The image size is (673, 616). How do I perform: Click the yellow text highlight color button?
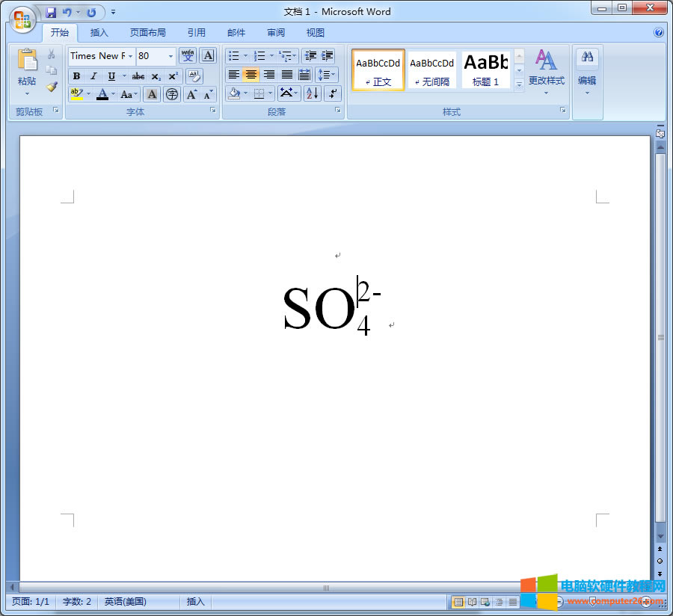click(x=76, y=94)
